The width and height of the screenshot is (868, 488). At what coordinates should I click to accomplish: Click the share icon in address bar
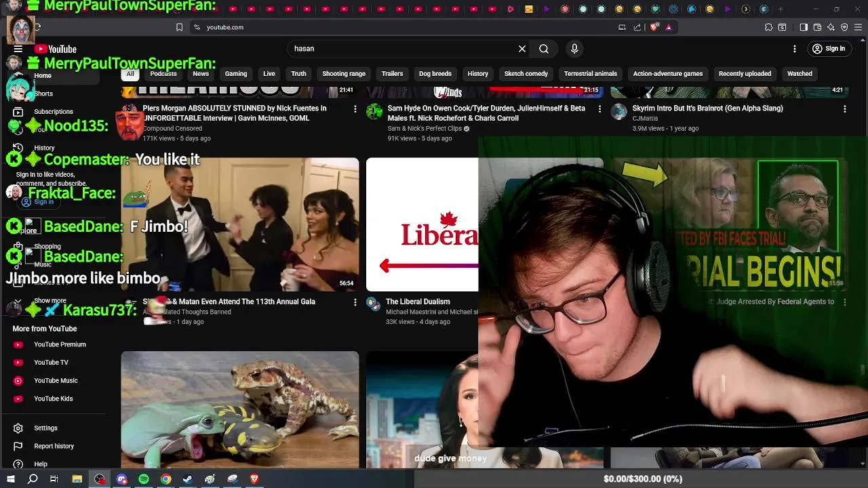pos(637,27)
